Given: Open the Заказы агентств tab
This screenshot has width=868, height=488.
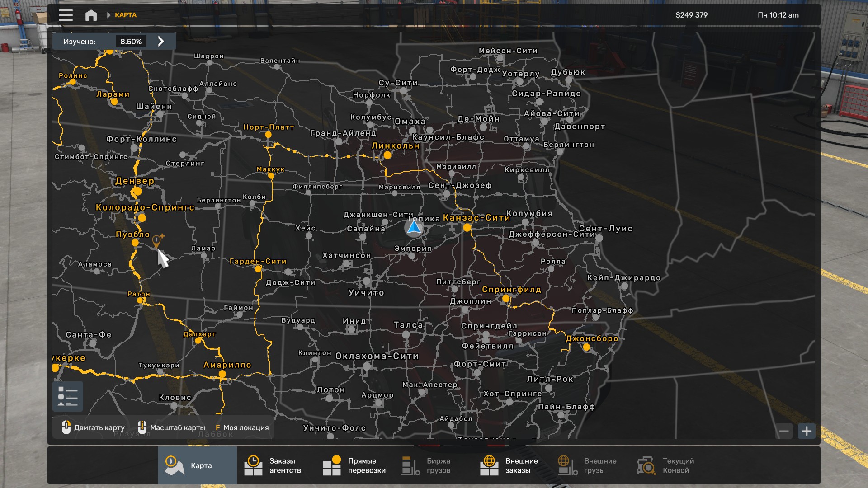Looking at the screenshot, I should (273, 465).
